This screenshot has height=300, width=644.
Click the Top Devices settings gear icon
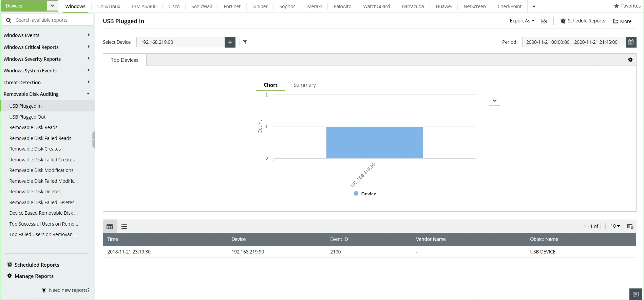(x=630, y=60)
